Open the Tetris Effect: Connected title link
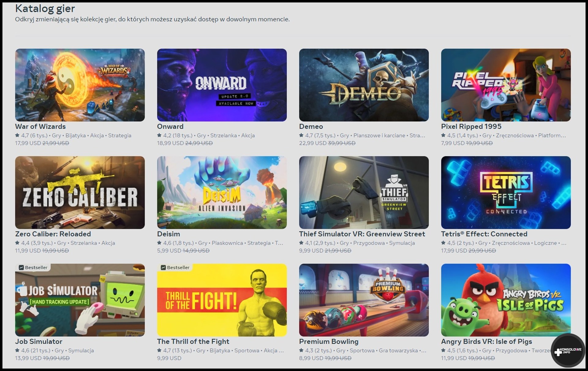Screen dimensions: 588x371 (484, 234)
